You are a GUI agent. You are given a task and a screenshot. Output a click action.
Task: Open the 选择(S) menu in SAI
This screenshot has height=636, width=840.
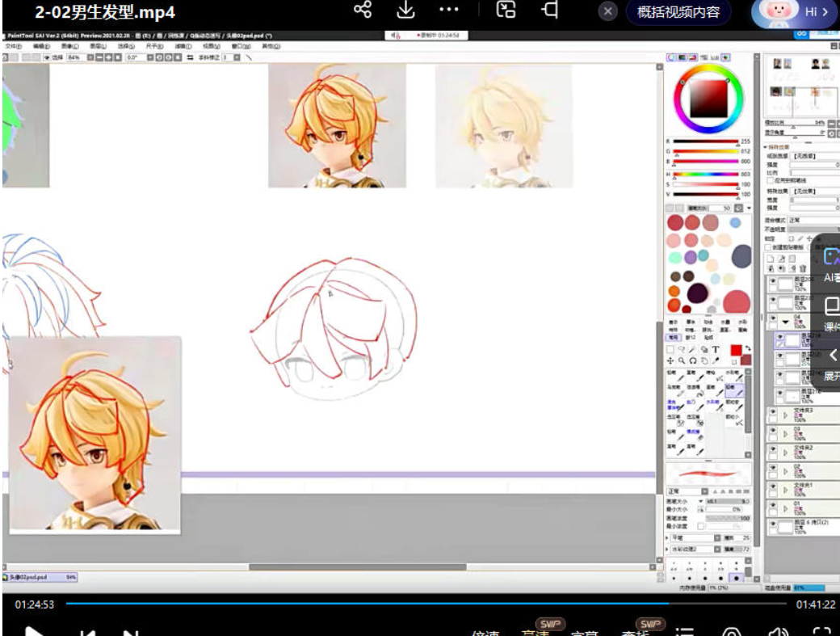pos(127,47)
